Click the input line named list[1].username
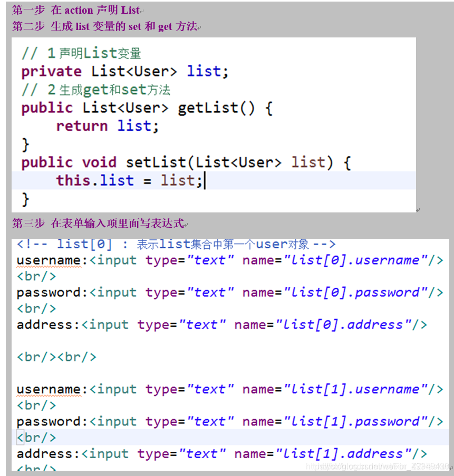This screenshot has width=454, height=476. pos(230,389)
